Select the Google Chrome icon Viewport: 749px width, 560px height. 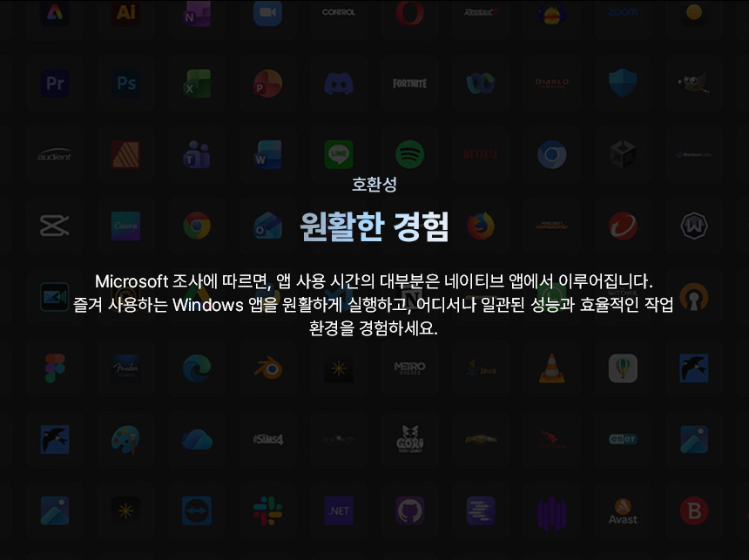[x=197, y=226]
